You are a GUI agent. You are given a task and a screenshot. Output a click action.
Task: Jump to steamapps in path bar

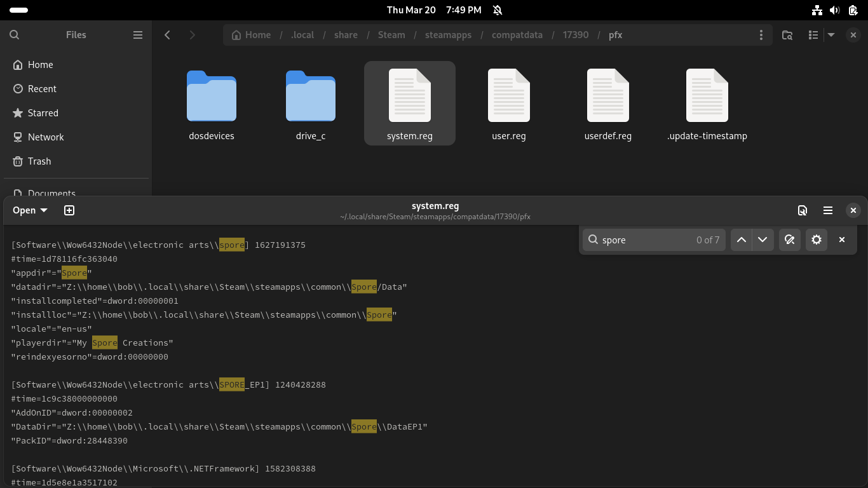pyautogui.click(x=449, y=35)
